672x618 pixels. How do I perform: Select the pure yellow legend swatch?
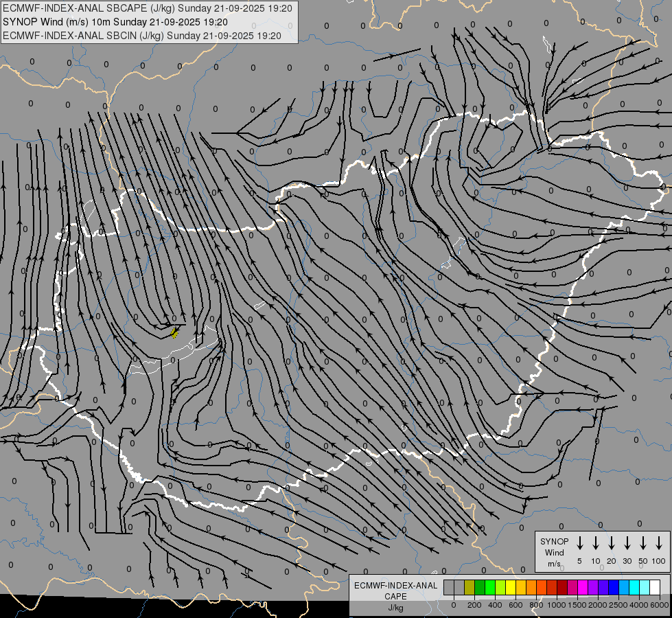(511, 587)
